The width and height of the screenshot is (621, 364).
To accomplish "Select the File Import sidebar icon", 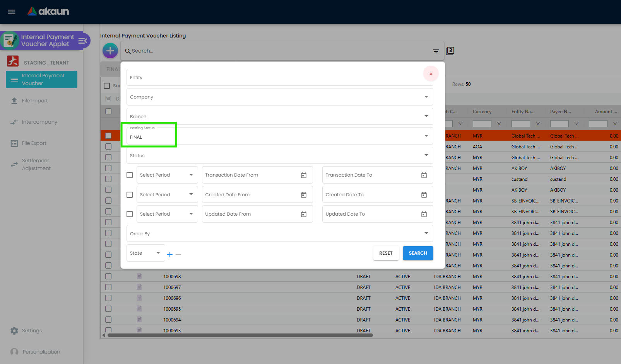I will point(15,100).
